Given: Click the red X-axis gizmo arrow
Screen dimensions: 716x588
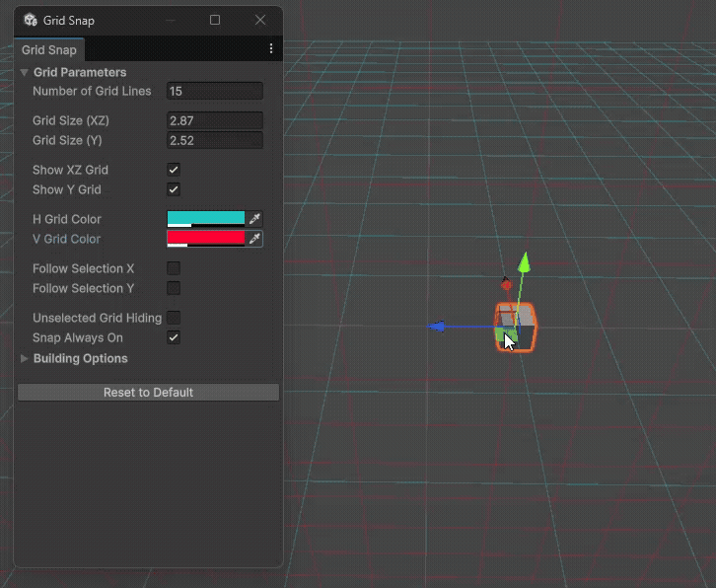Looking at the screenshot, I should click(506, 284).
